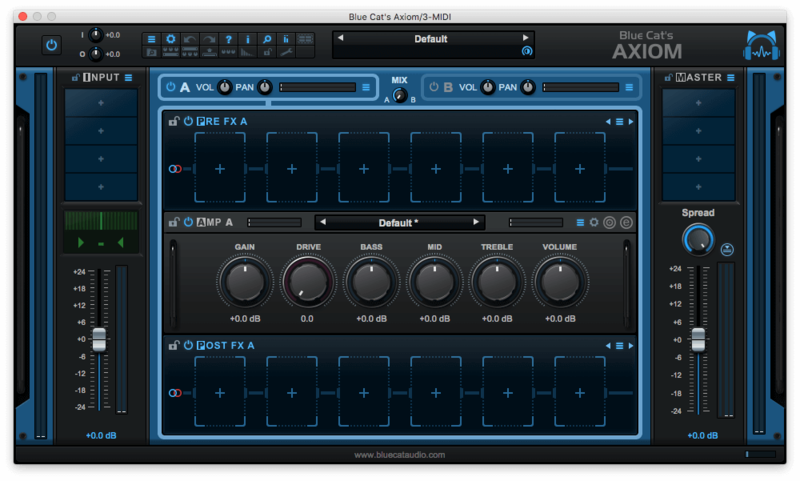Click the info 'i' toolbar icon

point(248,39)
